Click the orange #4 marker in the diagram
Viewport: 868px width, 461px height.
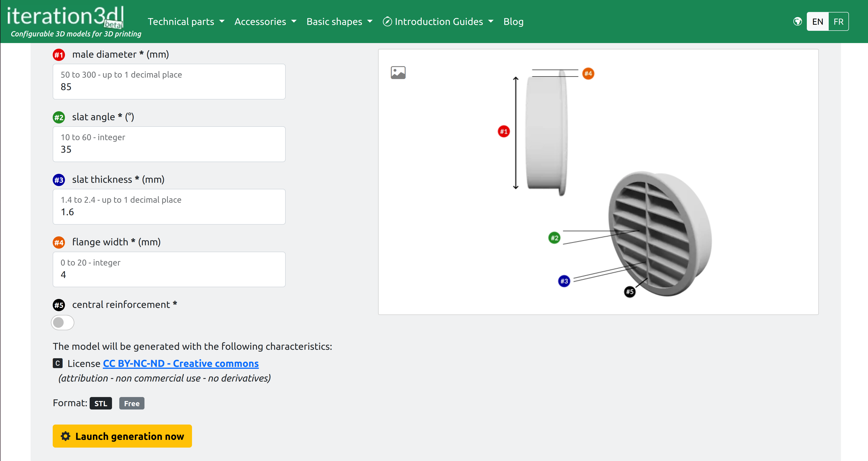(588, 73)
